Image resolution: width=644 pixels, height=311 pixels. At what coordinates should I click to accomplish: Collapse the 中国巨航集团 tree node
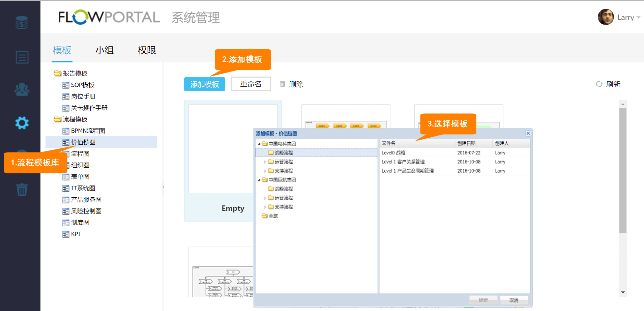259,180
